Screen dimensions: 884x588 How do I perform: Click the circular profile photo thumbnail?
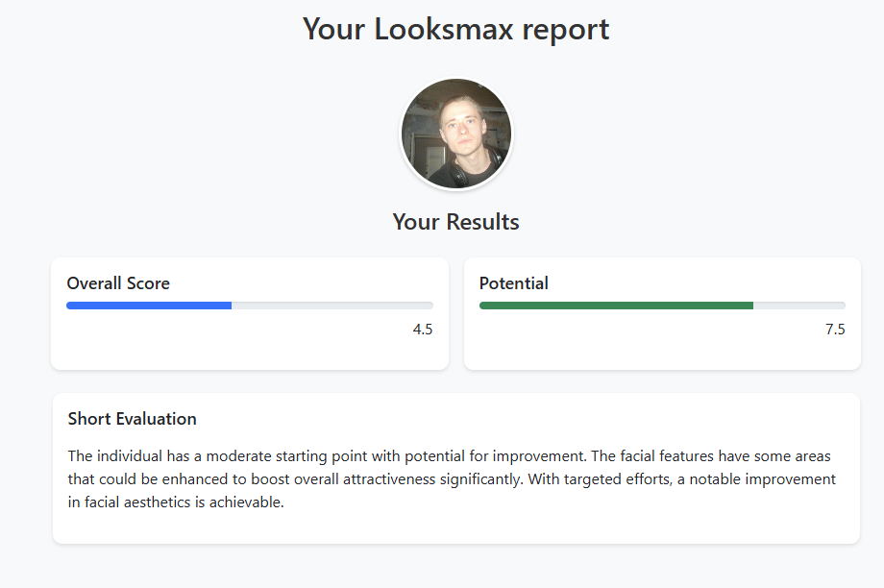pos(456,134)
